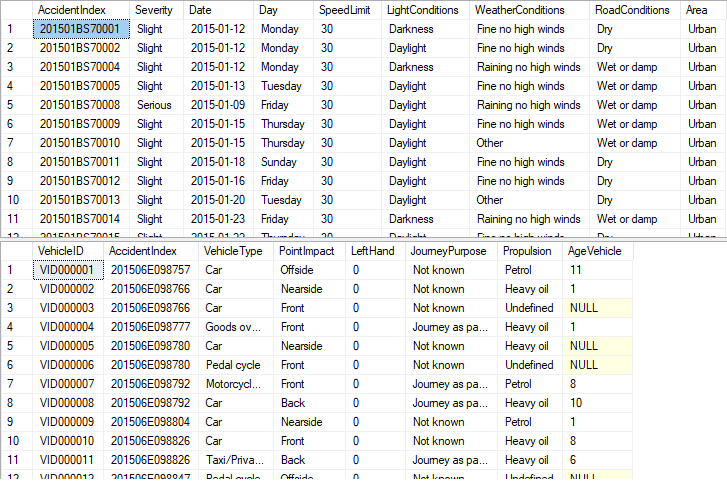Click the Severity column header
This screenshot has width=727, height=481.
pyautogui.click(x=156, y=10)
